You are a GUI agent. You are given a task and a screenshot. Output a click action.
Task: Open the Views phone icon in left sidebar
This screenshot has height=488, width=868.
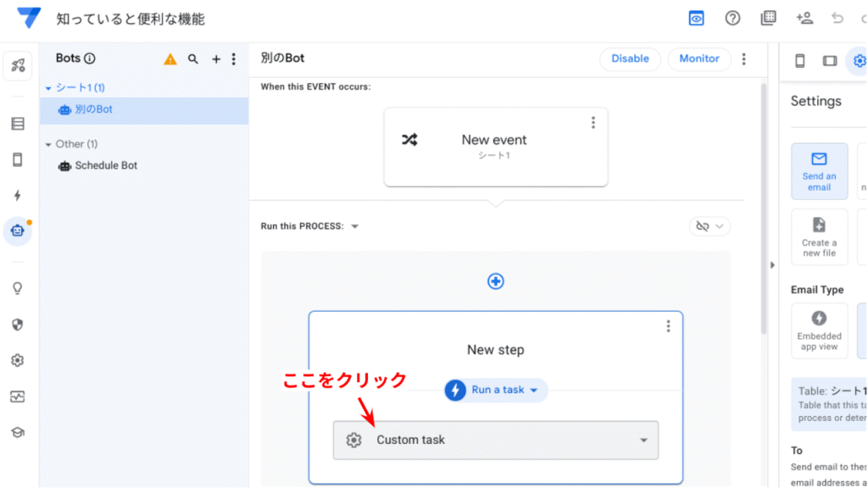click(x=18, y=159)
